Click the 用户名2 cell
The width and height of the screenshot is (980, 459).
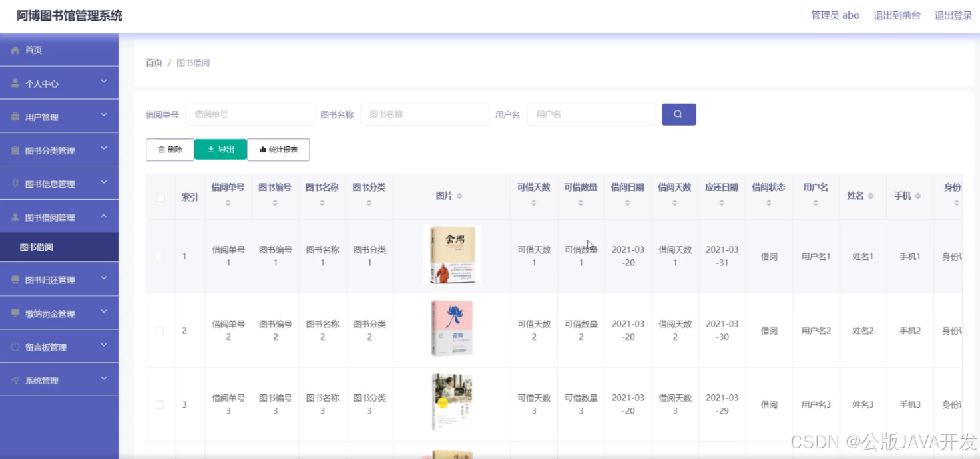tap(816, 331)
